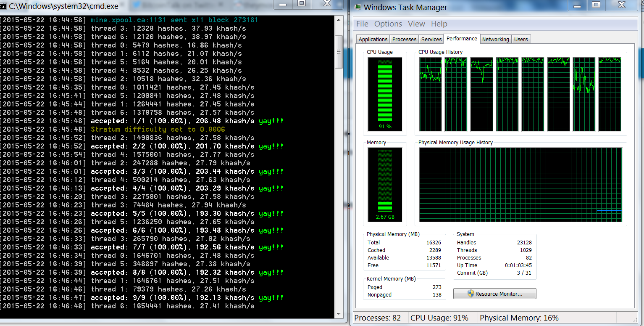The height and width of the screenshot is (326, 644).
Task: Open the Options menu in Task Manager
Action: (x=388, y=24)
